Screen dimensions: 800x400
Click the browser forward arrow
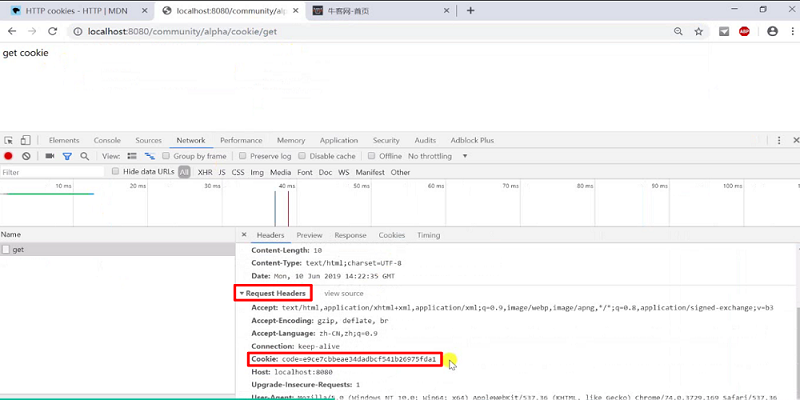click(32, 32)
